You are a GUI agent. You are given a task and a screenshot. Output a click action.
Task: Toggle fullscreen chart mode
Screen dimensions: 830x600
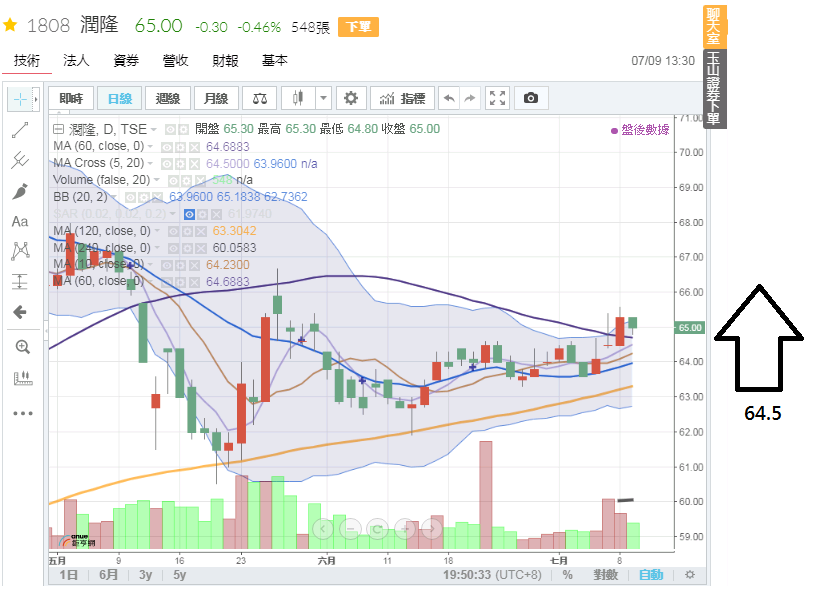point(497,98)
